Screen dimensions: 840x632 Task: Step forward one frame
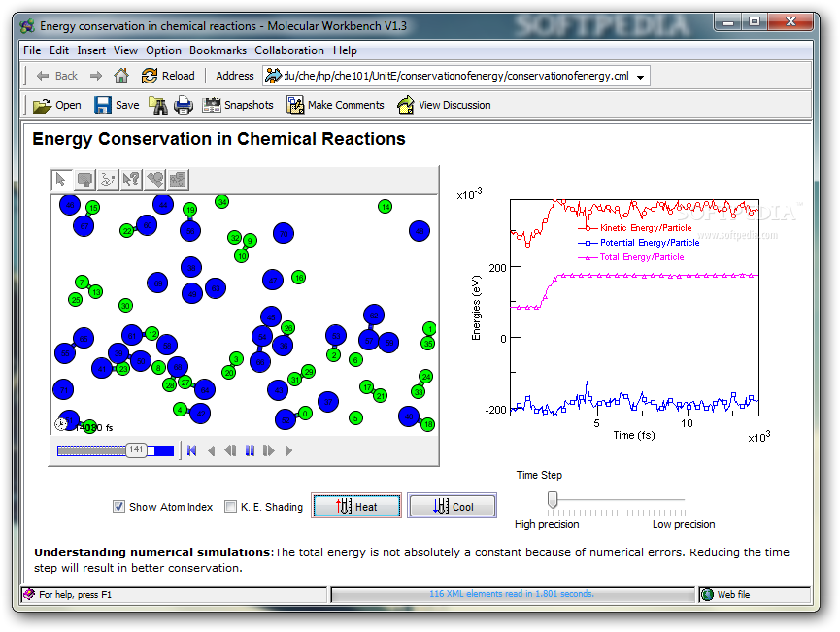click(x=268, y=451)
